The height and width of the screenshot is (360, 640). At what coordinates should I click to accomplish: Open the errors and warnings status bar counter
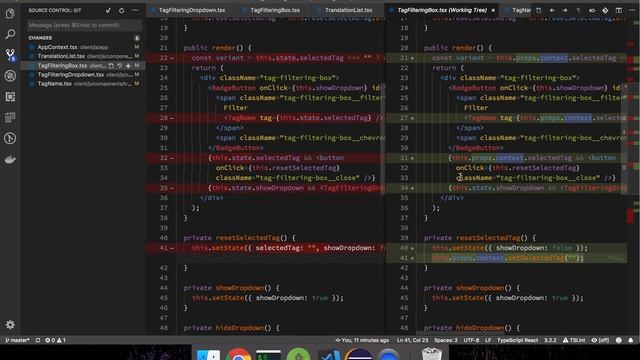click(x=55, y=340)
